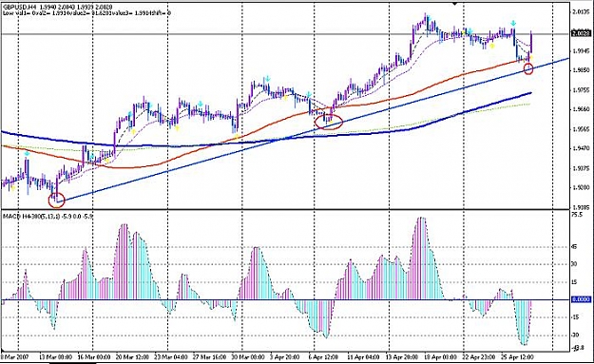Click the 1.9185 price axis label
The width and height of the screenshot is (594, 364).
582,207
